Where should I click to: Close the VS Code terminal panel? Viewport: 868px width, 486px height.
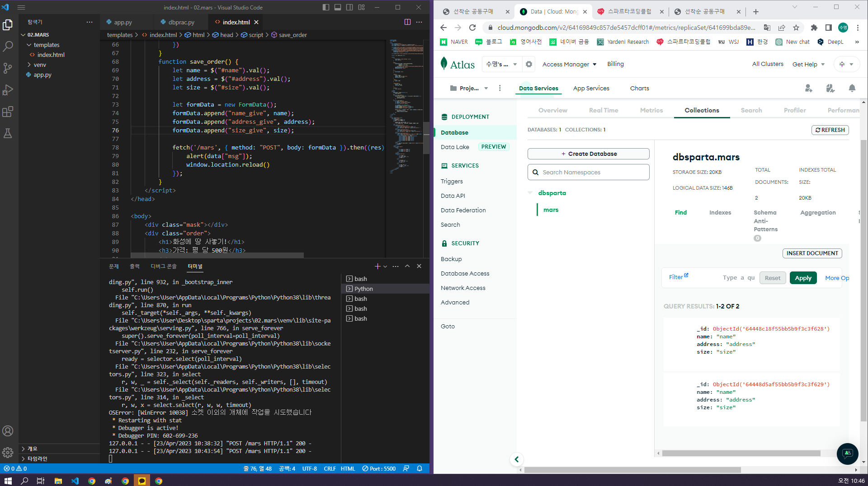[x=419, y=266]
